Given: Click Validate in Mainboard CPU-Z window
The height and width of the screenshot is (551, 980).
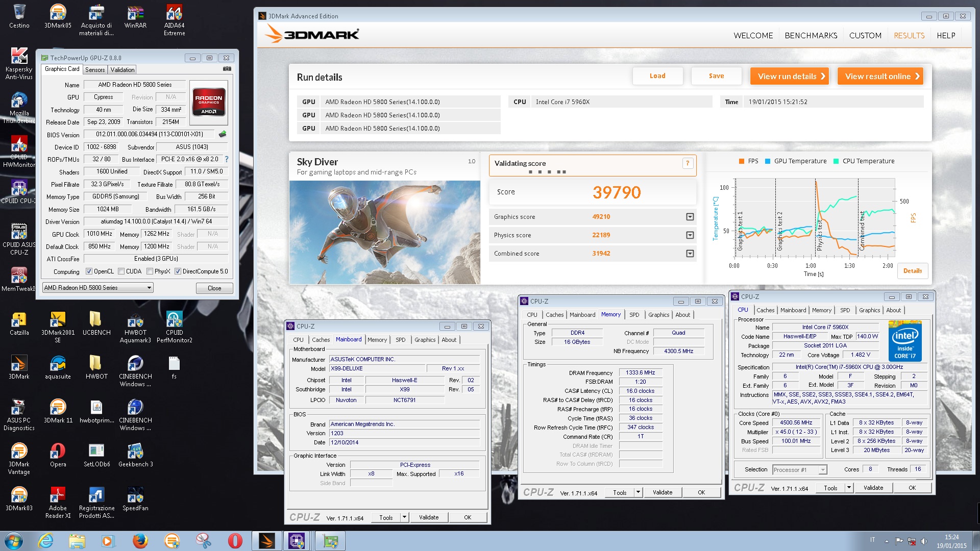Looking at the screenshot, I should (x=429, y=517).
